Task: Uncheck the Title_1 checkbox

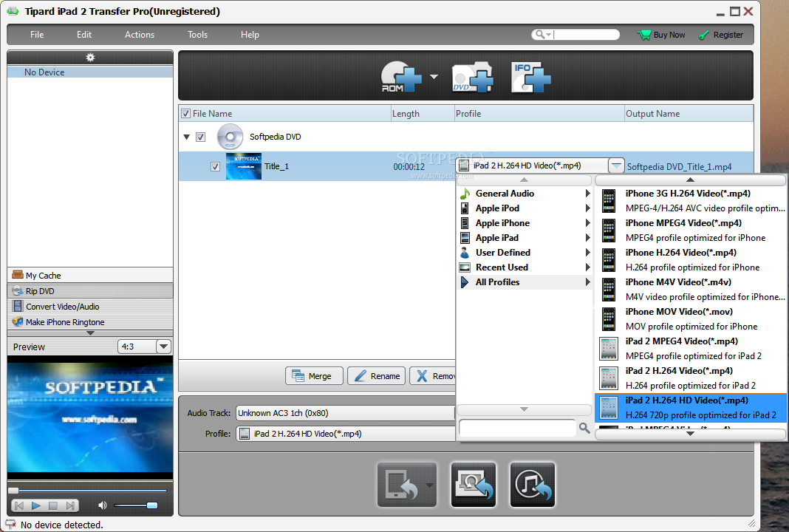Action: coord(216,166)
